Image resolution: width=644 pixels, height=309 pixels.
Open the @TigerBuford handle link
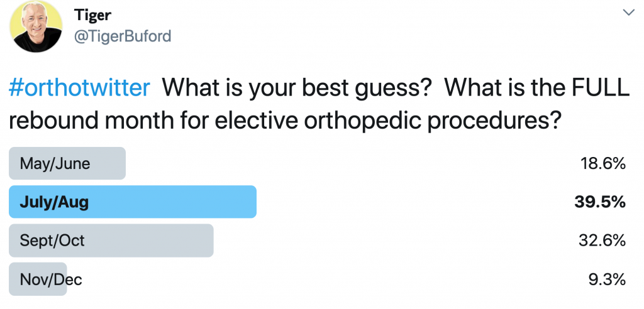(123, 37)
